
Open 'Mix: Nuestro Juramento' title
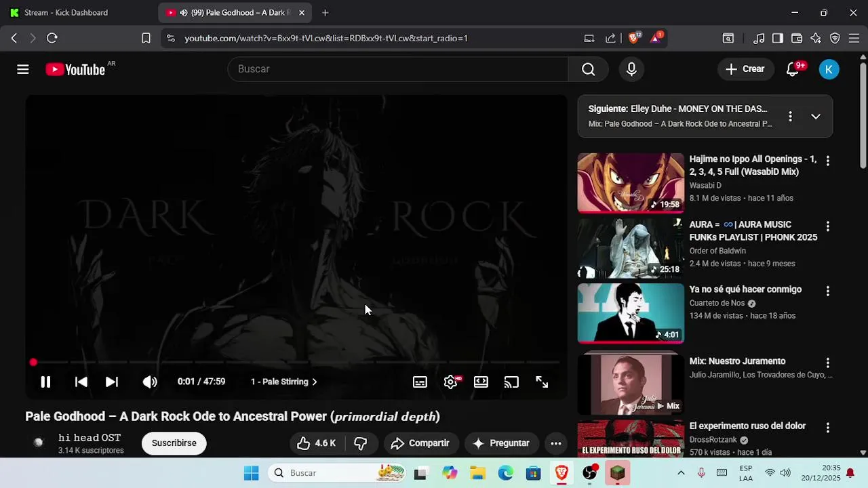[x=737, y=361]
